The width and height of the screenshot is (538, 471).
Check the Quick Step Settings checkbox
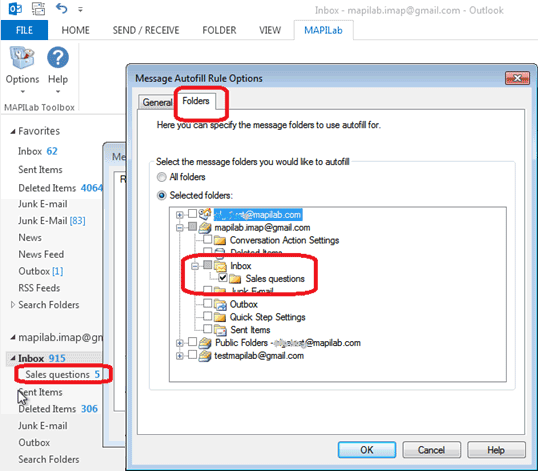coord(208,316)
